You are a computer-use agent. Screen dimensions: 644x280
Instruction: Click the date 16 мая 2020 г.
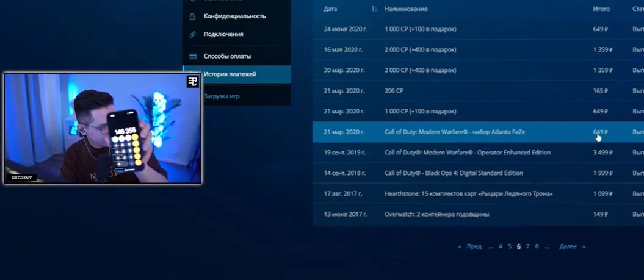click(343, 49)
